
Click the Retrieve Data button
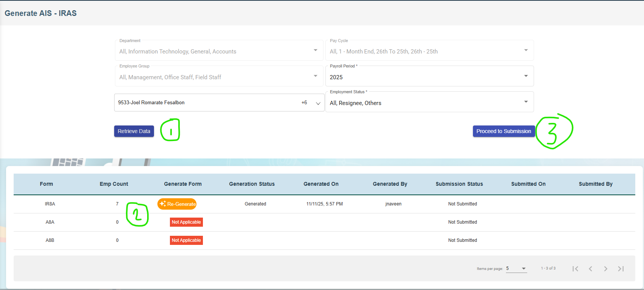coord(134,131)
